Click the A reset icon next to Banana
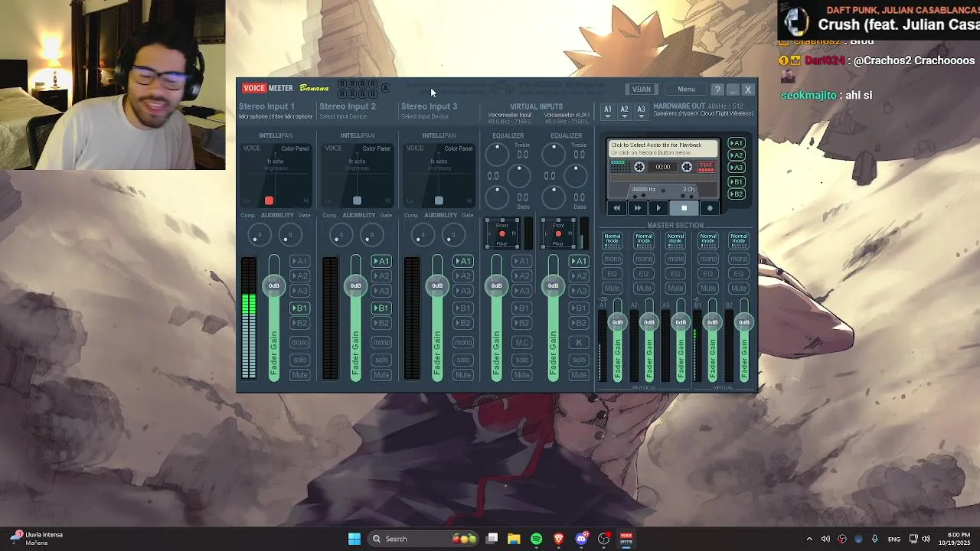Viewport: 980px width, 551px height. (x=385, y=88)
